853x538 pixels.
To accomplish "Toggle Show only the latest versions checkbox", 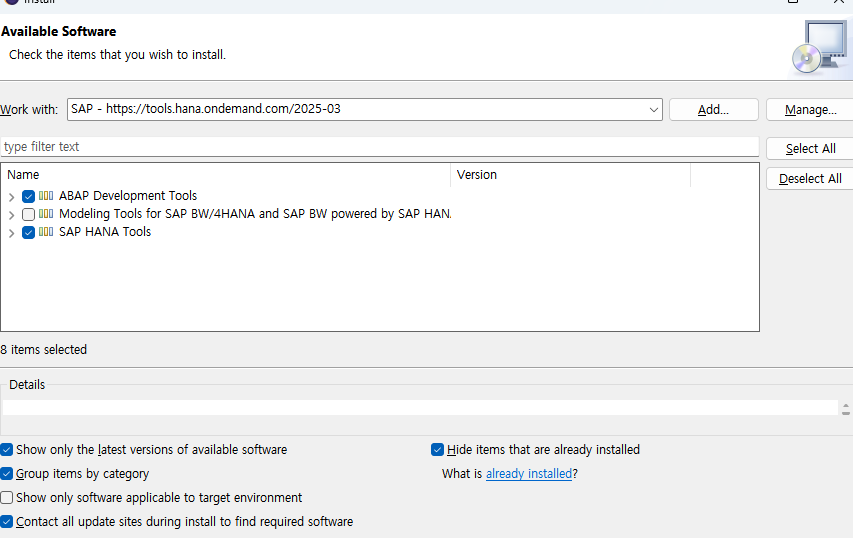I will click(7, 450).
